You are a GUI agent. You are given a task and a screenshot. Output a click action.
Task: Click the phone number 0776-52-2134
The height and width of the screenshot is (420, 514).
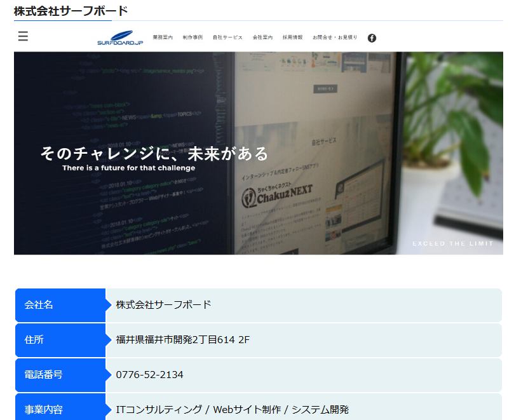tap(149, 375)
